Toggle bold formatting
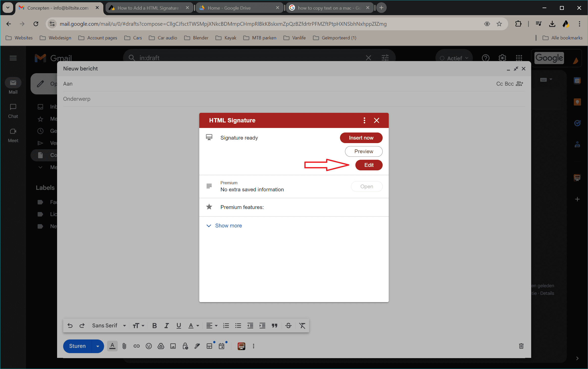588x369 pixels. tap(154, 326)
